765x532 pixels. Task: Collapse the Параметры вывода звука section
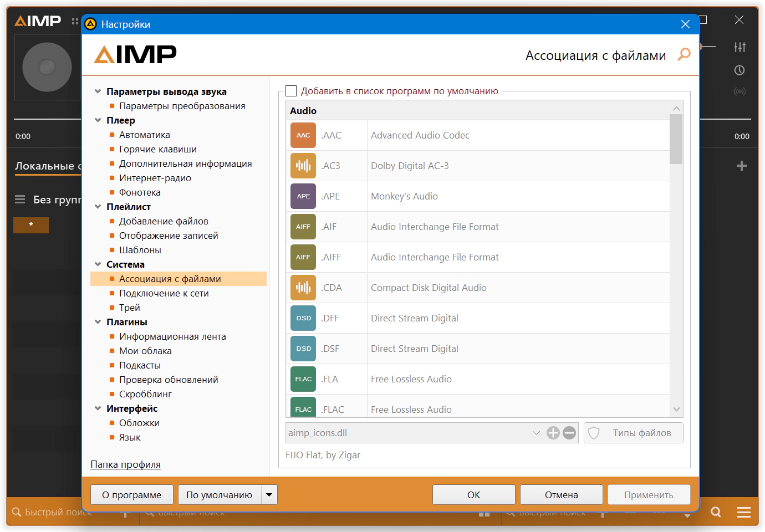[98, 91]
